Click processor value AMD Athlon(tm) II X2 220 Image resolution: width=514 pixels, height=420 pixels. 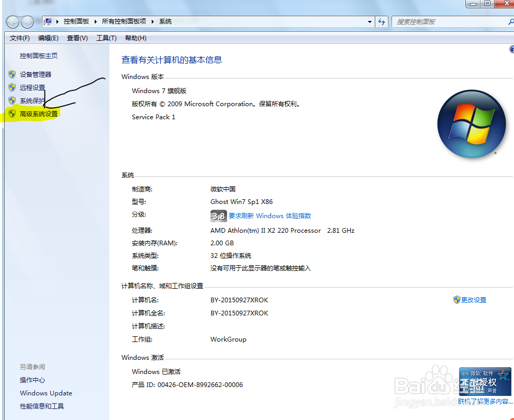265,231
